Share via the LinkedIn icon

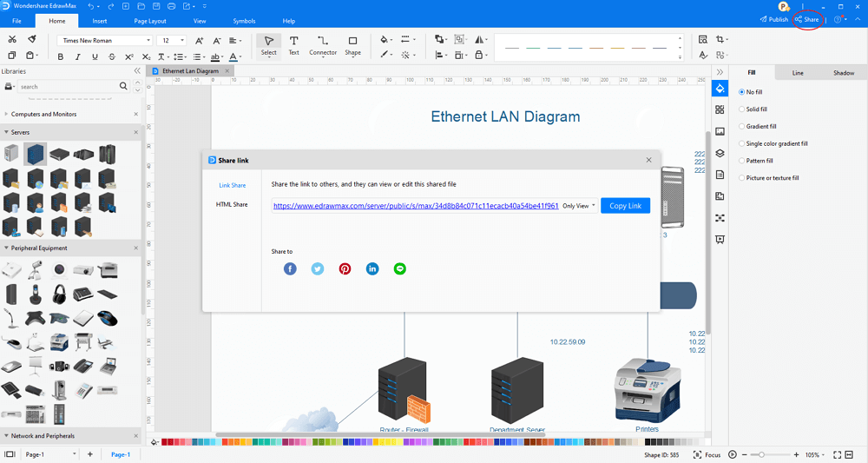pos(372,268)
